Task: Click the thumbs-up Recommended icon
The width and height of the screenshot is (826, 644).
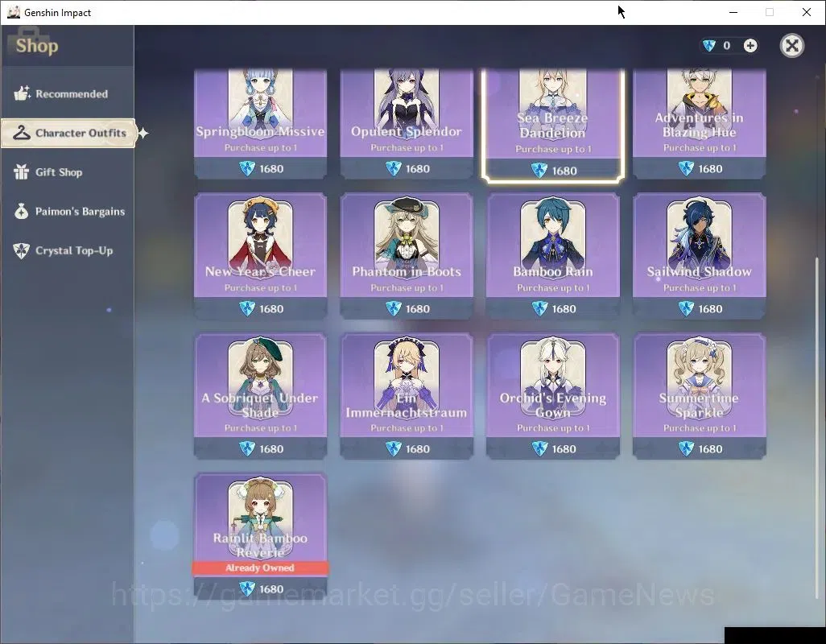Action: [x=22, y=93]
